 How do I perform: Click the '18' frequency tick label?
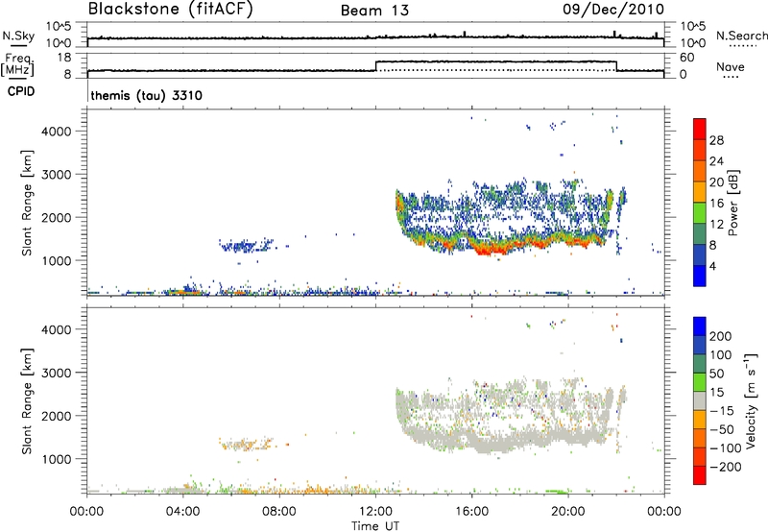click(63, 58)
